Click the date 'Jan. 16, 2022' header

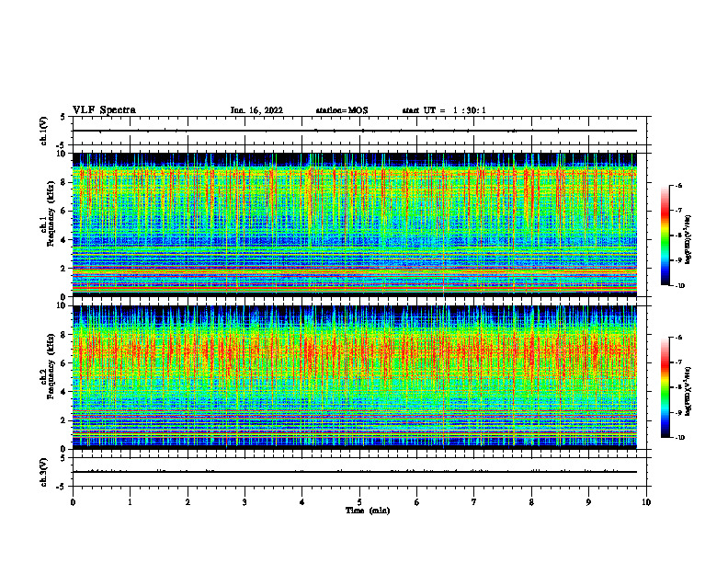256,110
